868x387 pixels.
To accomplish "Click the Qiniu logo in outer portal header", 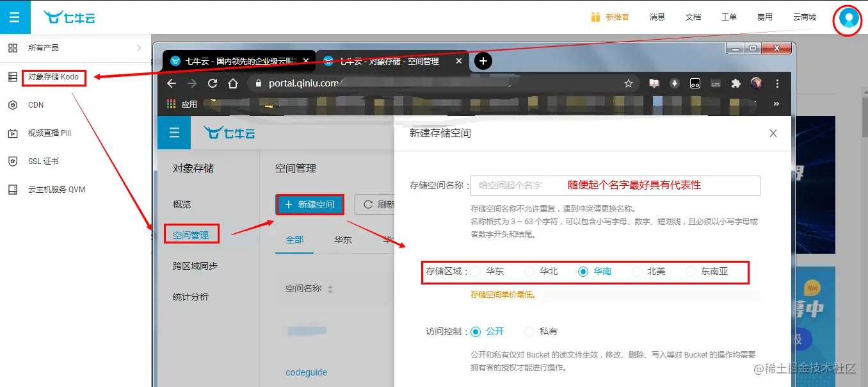I will point(69,17).
